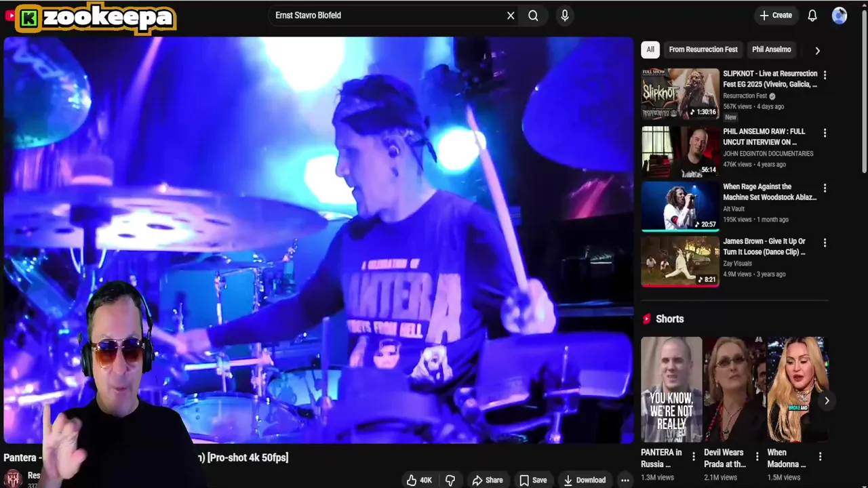Image resolution: width=868 pixels, height=488 pixels.
Task: Select the From Resurrection Fest chip
Action: (x=703, y=49)
